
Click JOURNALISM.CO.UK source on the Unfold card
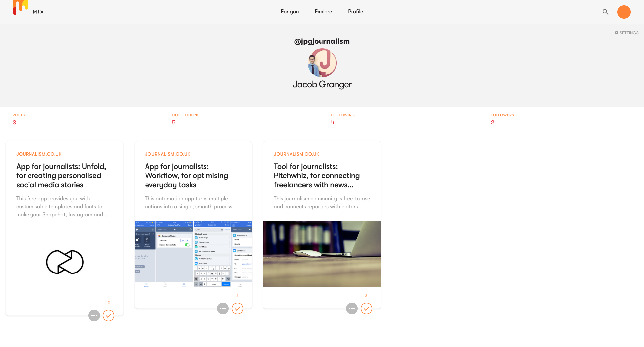click(39, 154)
